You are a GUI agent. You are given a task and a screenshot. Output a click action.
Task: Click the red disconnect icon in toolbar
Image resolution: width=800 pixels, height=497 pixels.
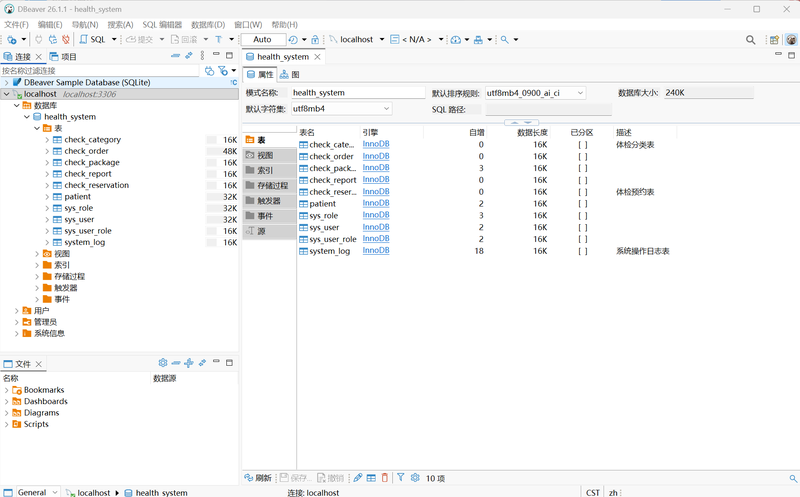66,39
